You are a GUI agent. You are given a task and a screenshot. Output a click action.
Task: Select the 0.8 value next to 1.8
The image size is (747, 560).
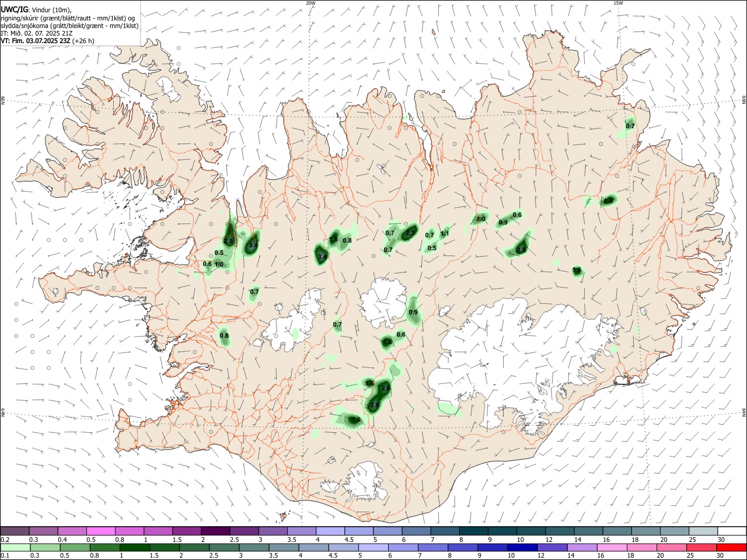pyautogui.click(x=347, y=240)
